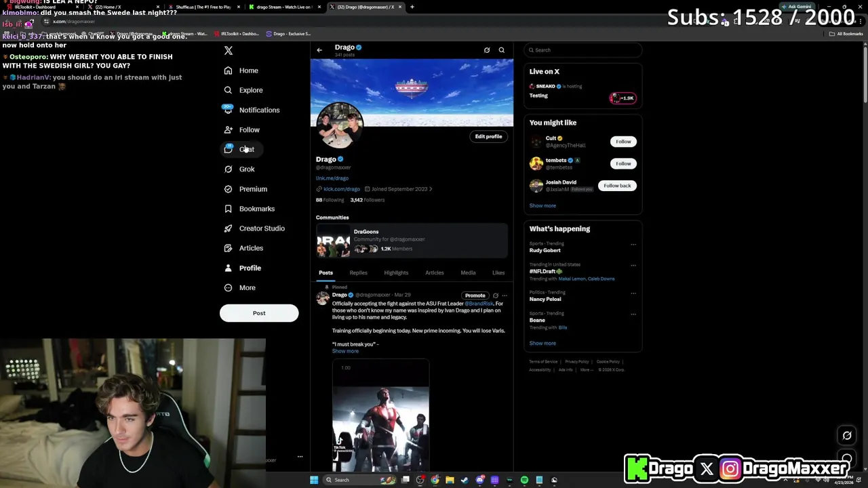Open Premium in the sidebar

pos(245,189)
